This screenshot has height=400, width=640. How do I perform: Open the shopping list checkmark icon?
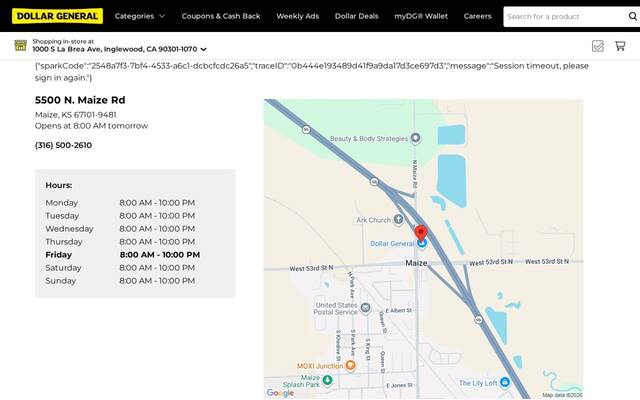coord(598,46)
